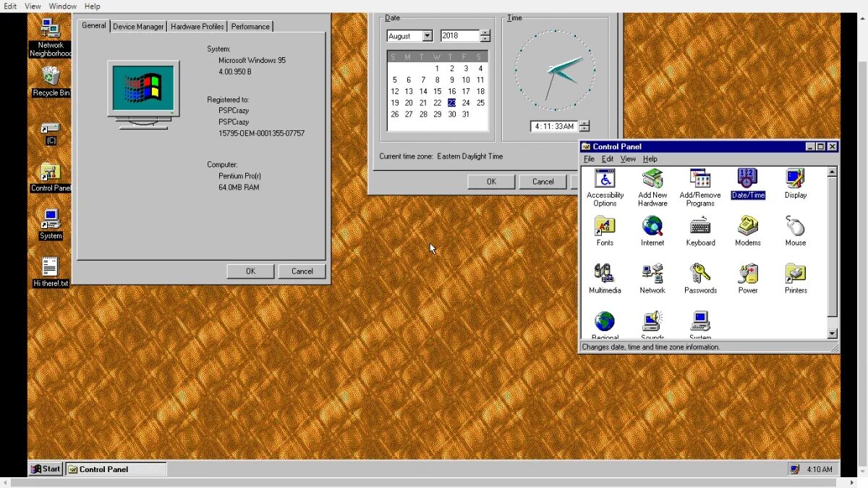The height and width of the screenshot is (488, 868).
Task: Confirm date settings with OK button
Action: pyautogui.click(x=491, y=181)
